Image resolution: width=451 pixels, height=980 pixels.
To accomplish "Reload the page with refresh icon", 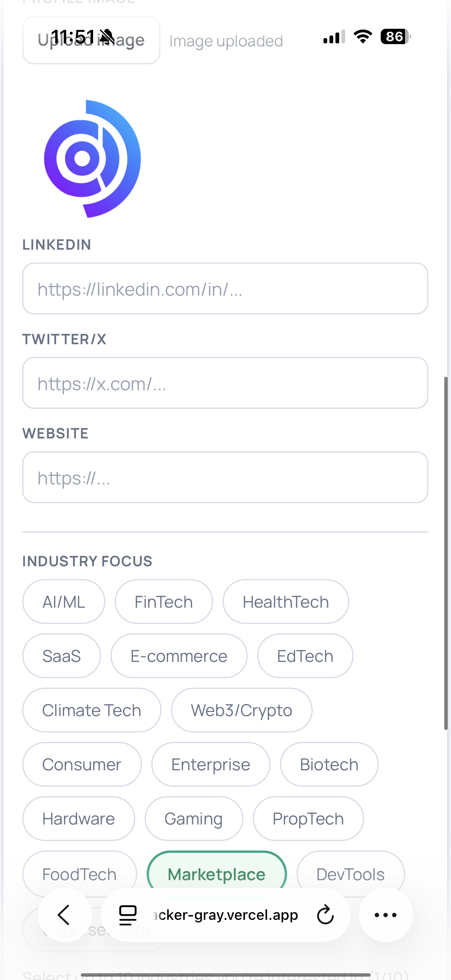I will (325, 915).
